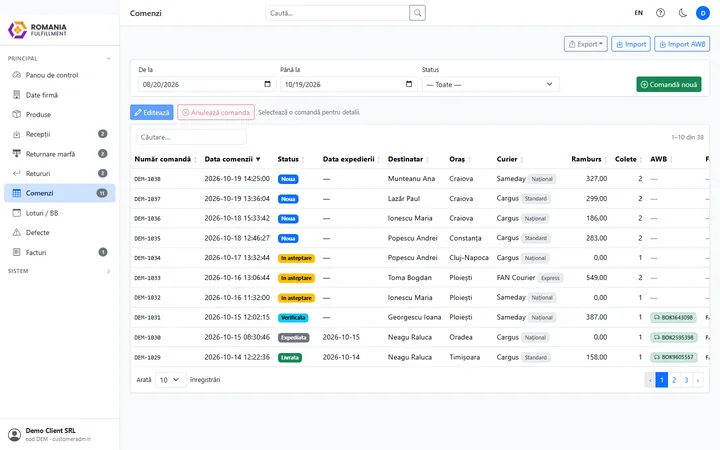720x450 pixels.
Task: Click the Retururi arrow icon
Action: coord(17,173)
